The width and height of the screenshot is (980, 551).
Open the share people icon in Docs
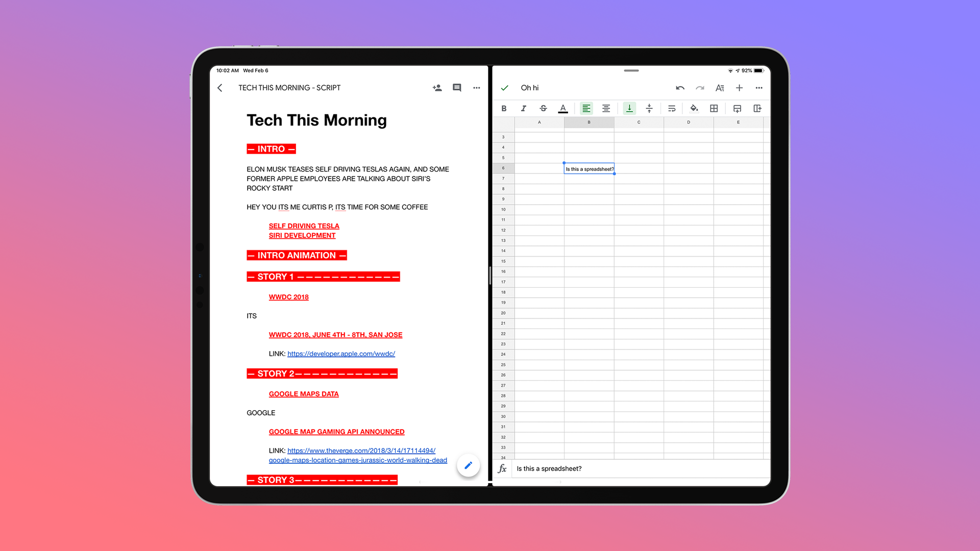pyautogui.click(x=437, y=88)
